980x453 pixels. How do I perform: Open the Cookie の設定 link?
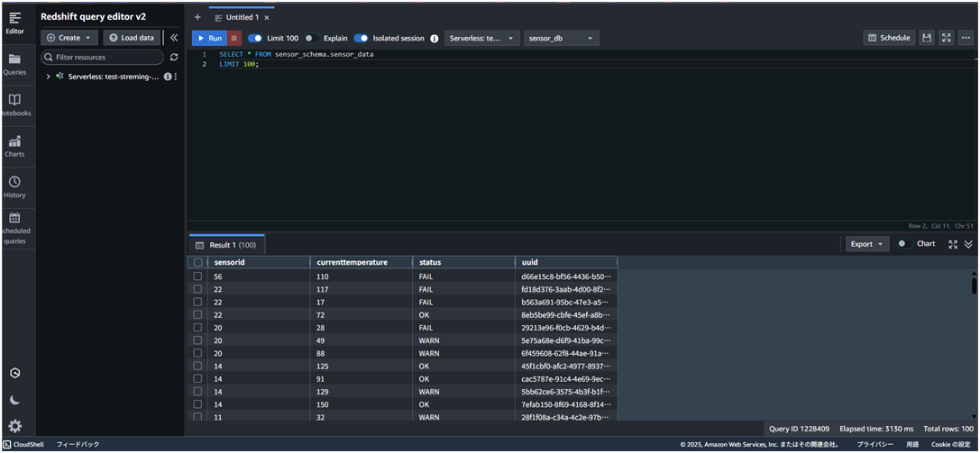(x=950, y=444)
